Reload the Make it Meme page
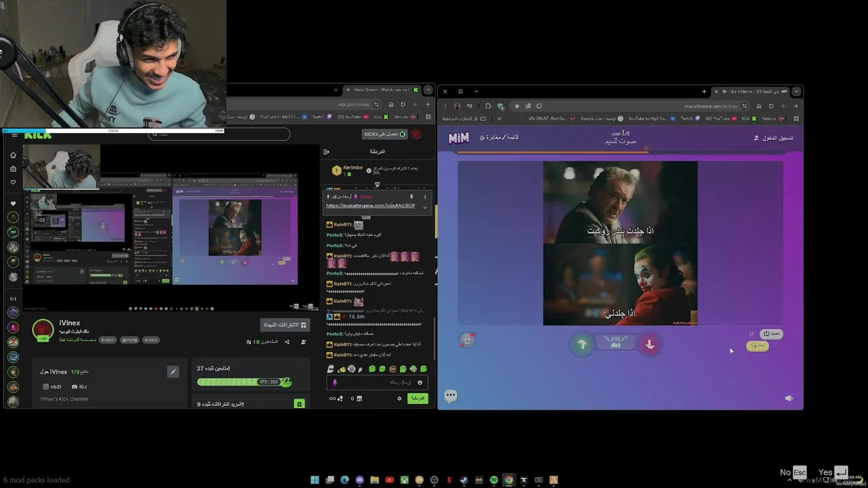Image resolution: width=868 pixels, height=488 pixels. 771,106
